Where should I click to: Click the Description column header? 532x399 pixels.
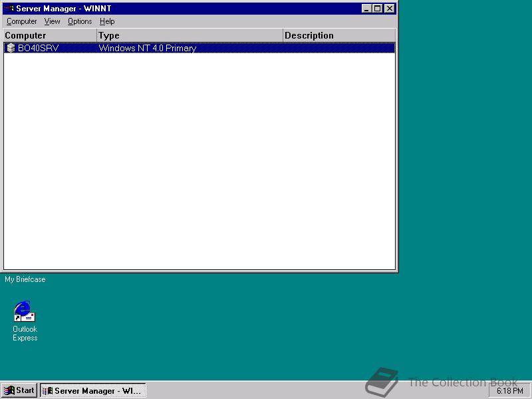pyautogui.click(x=339, y=35)
